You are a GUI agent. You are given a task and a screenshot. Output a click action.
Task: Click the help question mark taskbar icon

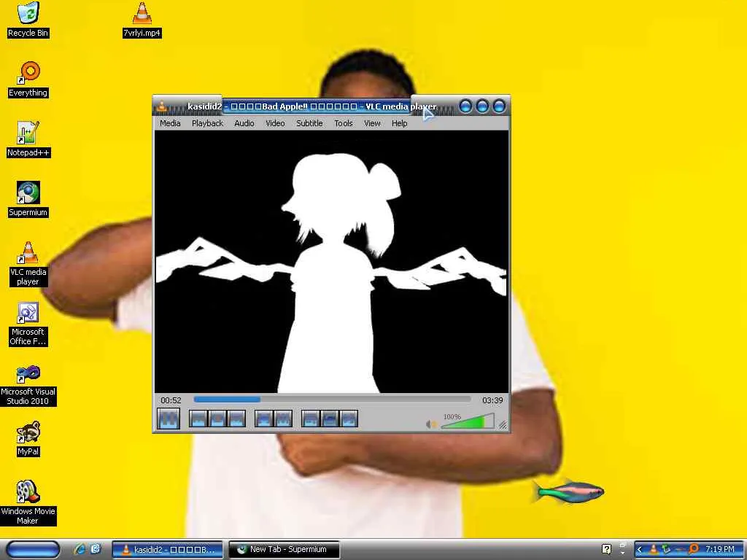click(606, 550)
